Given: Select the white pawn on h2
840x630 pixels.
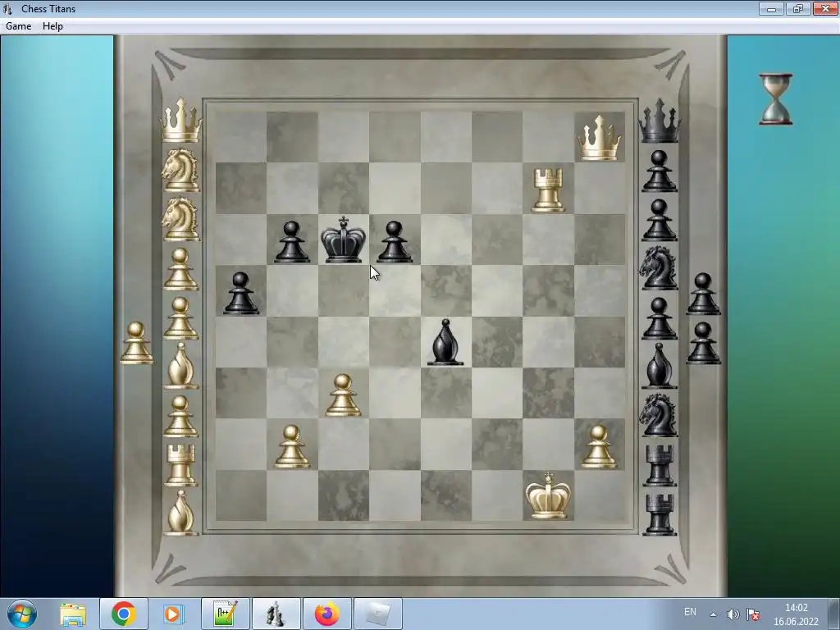Looking at the screenshot, I should (x=599, y=447).
